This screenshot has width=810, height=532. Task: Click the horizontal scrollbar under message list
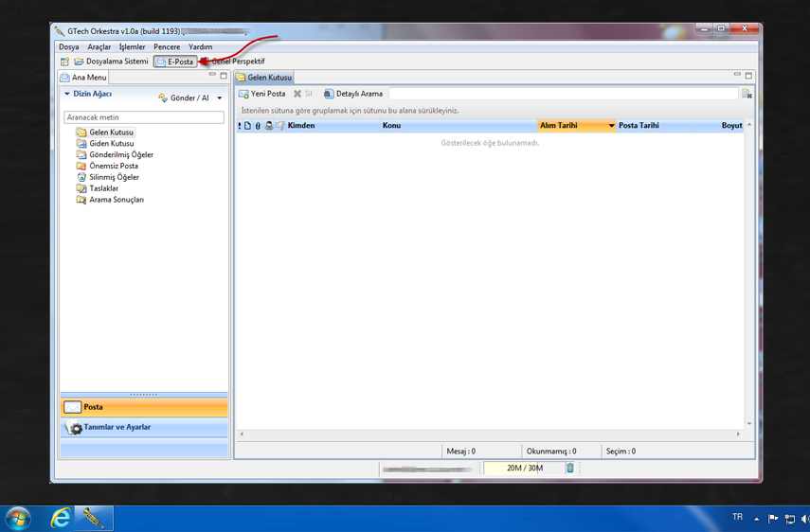click(x=489, y=434)
